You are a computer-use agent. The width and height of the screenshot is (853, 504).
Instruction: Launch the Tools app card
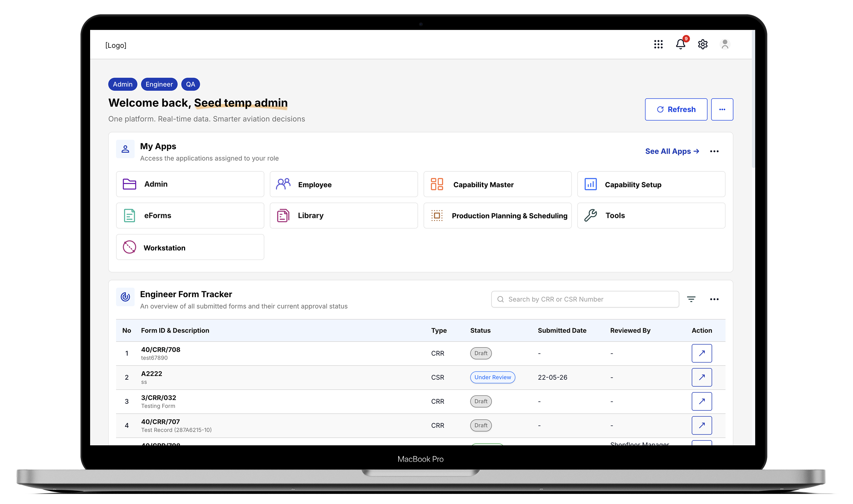[651, 216]
